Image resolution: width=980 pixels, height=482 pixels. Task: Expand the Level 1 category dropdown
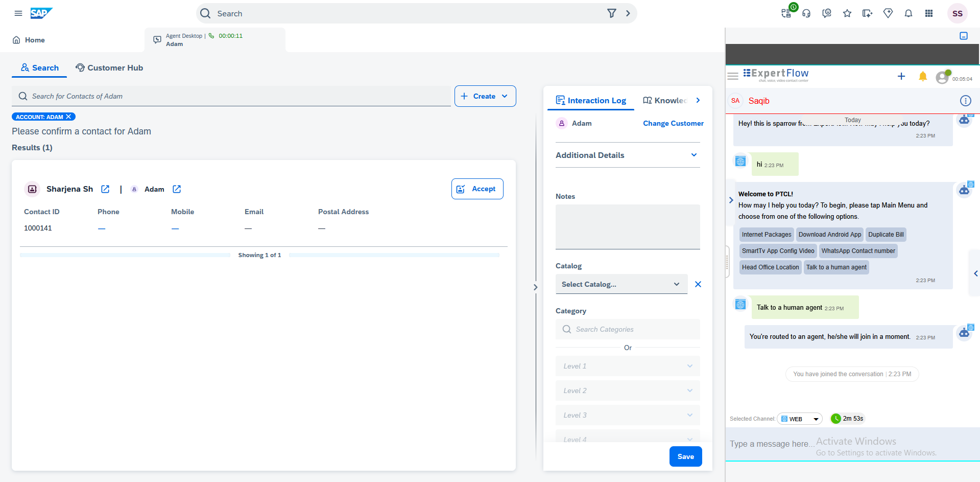(627, 366)
